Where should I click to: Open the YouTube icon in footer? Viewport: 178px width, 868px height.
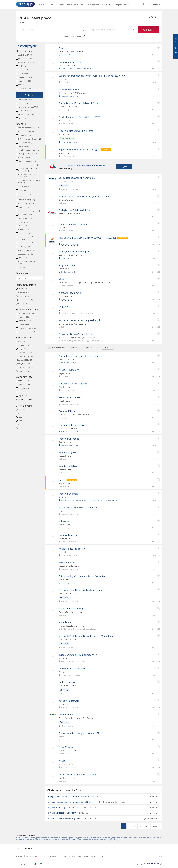[x=35, y=864]
